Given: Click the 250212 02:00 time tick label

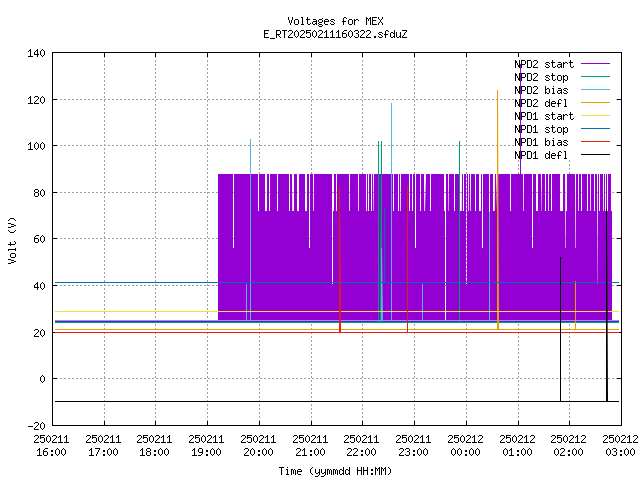Looking at the screenshot, I should 568,446.
